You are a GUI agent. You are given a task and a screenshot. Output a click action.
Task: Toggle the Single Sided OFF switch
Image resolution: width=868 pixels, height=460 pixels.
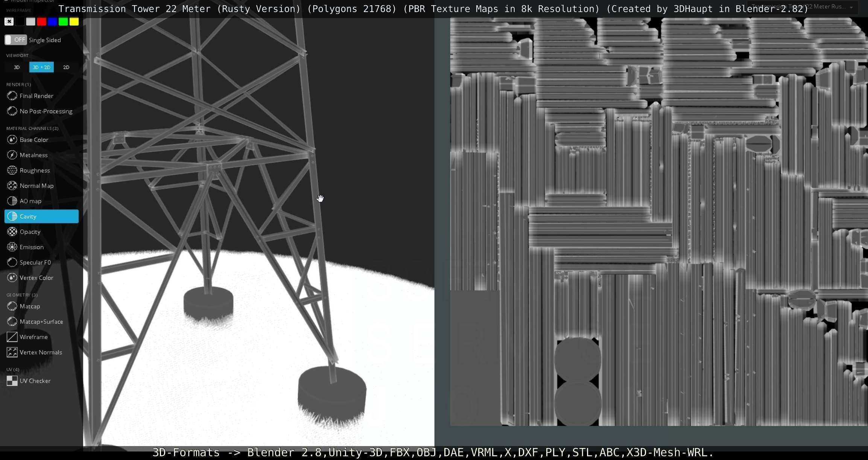tap(15, 40)
